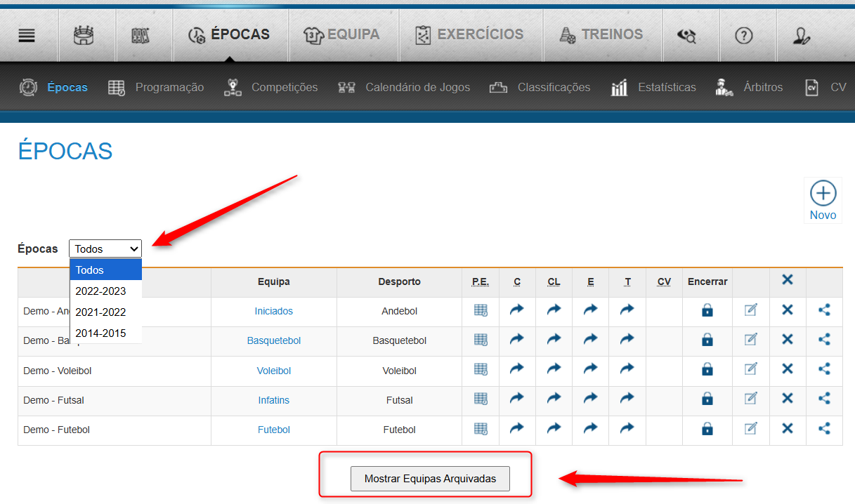Screen dimensions: 855x504
Task: Share the Demo - Futebol season
Action: [x=823, y=428]
